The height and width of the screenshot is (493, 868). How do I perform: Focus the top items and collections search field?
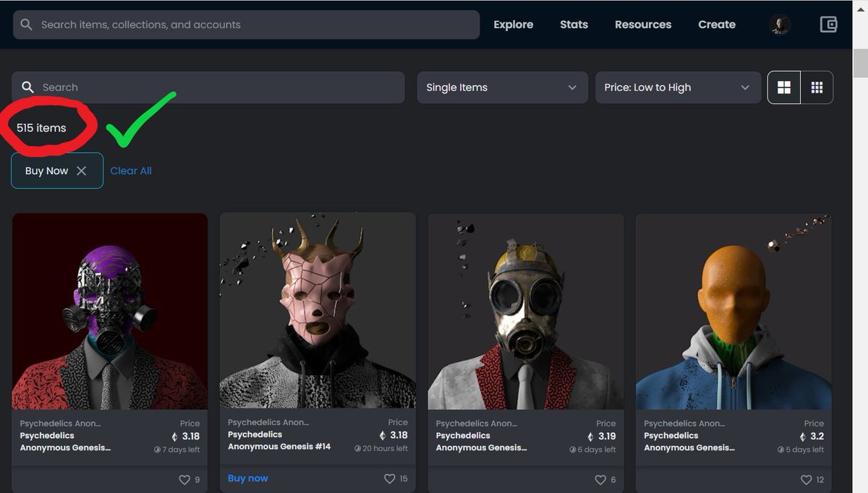click(x=246, y=25)
